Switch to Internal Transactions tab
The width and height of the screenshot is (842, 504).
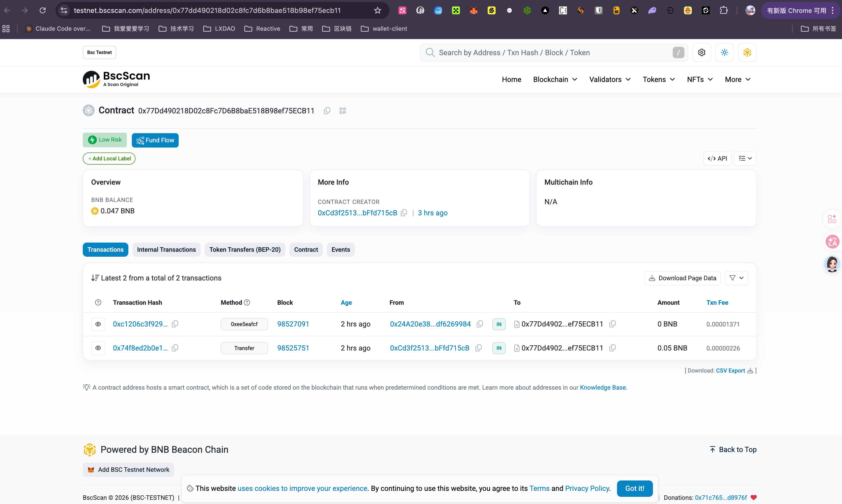point(166,250)
